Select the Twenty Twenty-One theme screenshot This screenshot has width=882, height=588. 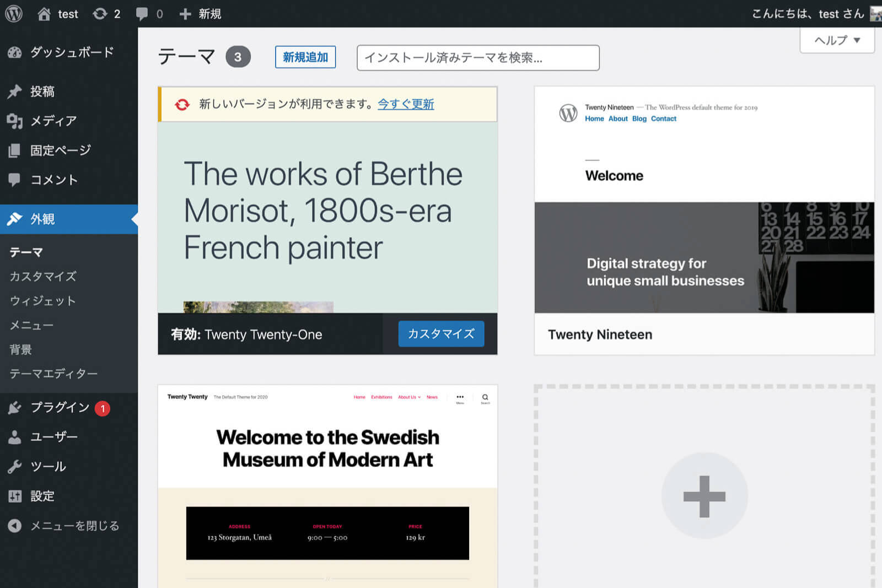click(x=327, y=218)
